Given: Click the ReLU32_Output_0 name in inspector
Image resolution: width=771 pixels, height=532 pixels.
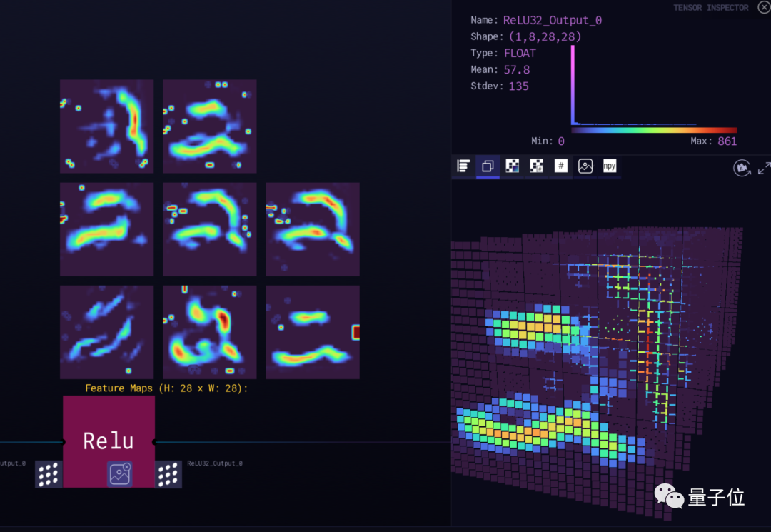Looking at the screenshot, I should click(x=552, y=20).
